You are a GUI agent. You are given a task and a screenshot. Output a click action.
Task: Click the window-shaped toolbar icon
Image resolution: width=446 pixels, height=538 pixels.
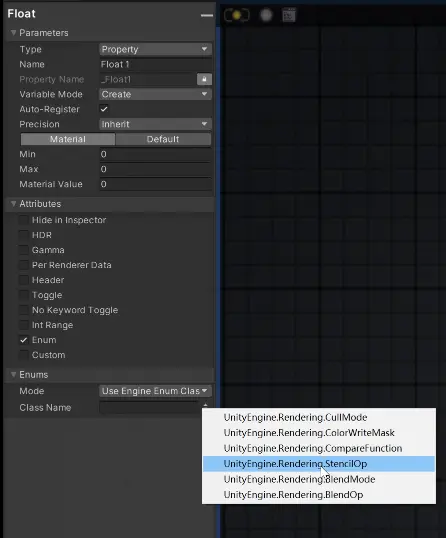[289, 15]
